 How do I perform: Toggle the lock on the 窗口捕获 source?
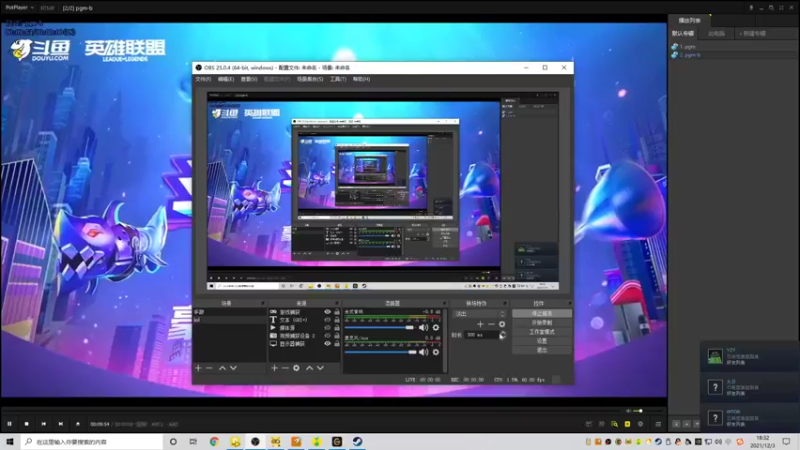click(x=337, y=312)
